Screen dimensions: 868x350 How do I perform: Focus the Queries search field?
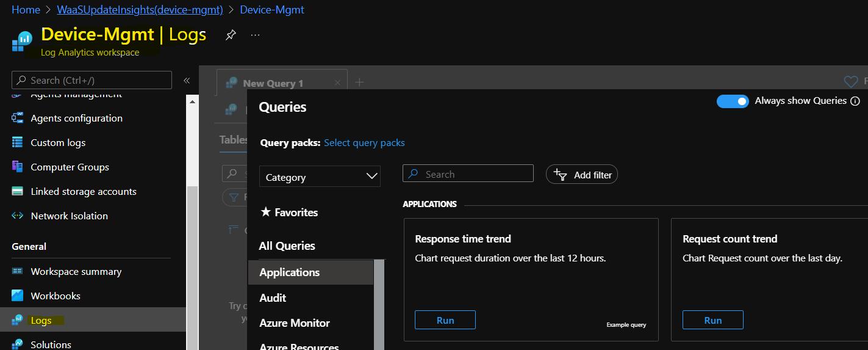468,173
